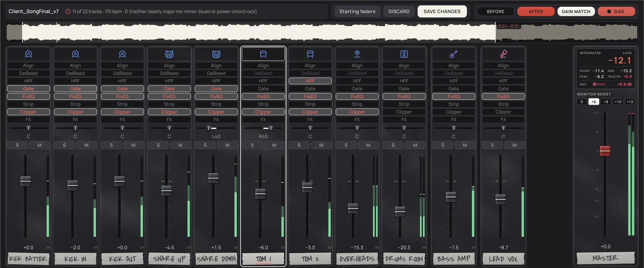The image size is (644, 268).
Task: Click the Tom 1 drum icon
Action: [263, 54]
